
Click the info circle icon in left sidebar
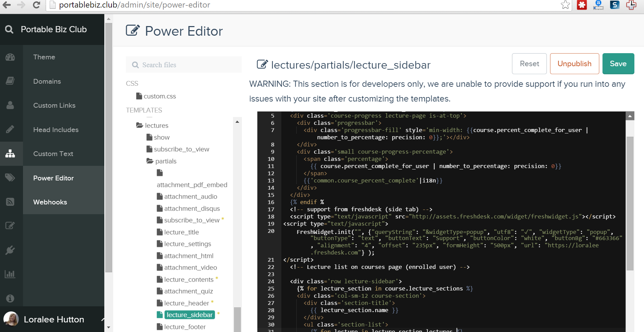tap(10, 298)
